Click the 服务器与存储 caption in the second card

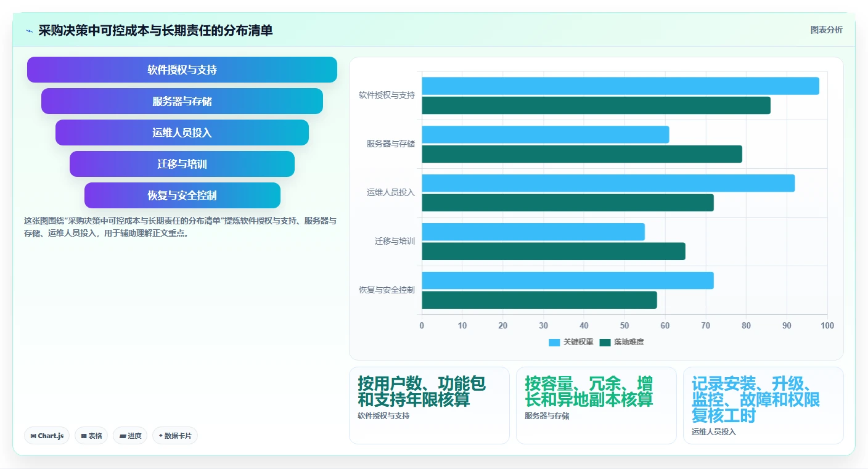point(547,416)
